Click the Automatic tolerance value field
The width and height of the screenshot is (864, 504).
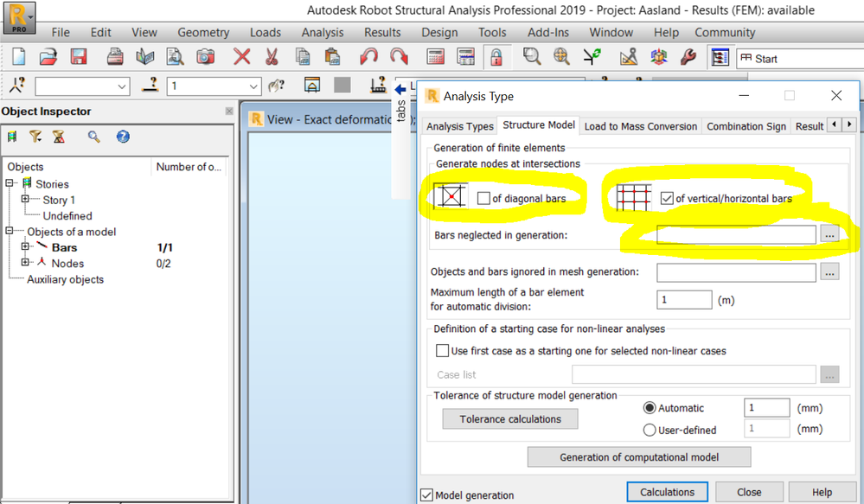766,407
